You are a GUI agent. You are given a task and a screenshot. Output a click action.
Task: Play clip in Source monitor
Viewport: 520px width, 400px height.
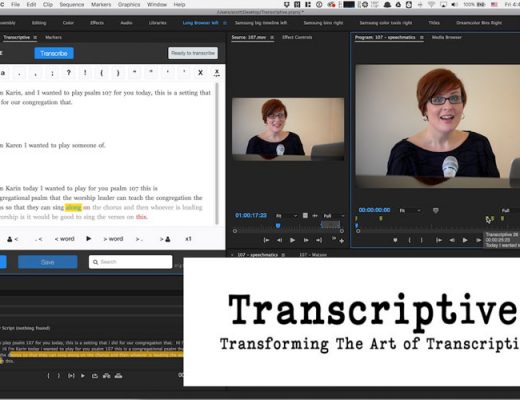coord(292,240)
